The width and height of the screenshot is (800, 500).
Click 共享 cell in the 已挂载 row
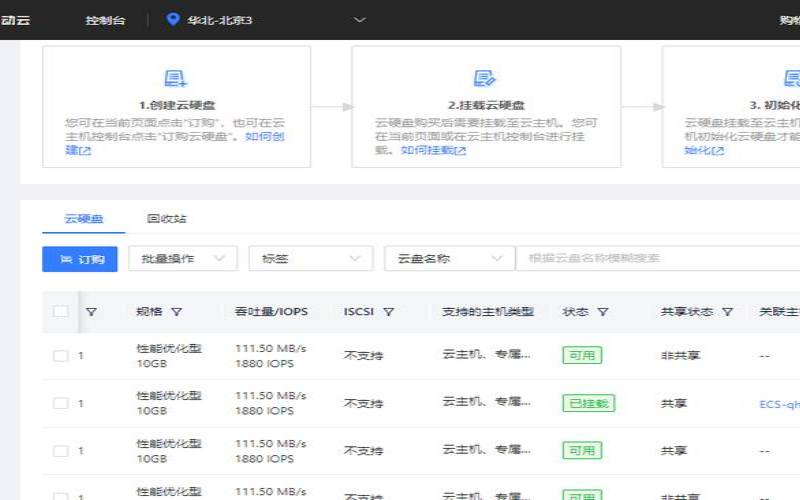click(673, 404)
